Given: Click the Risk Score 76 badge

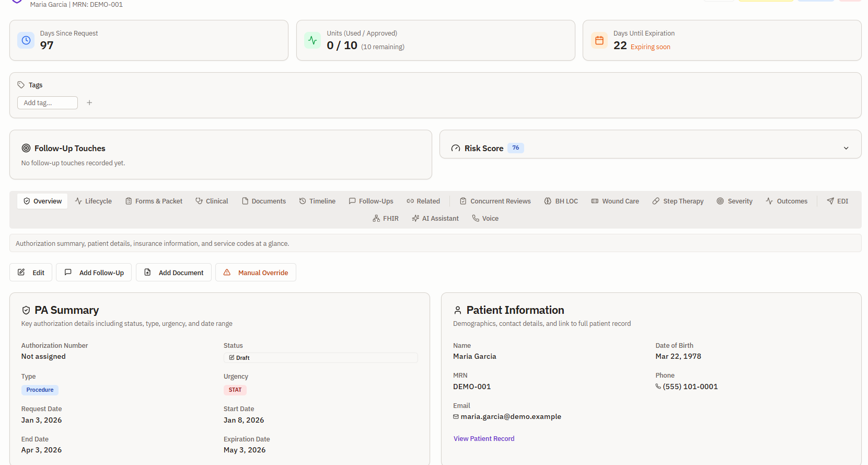Looking at the screenshot, I should (516, 148).
